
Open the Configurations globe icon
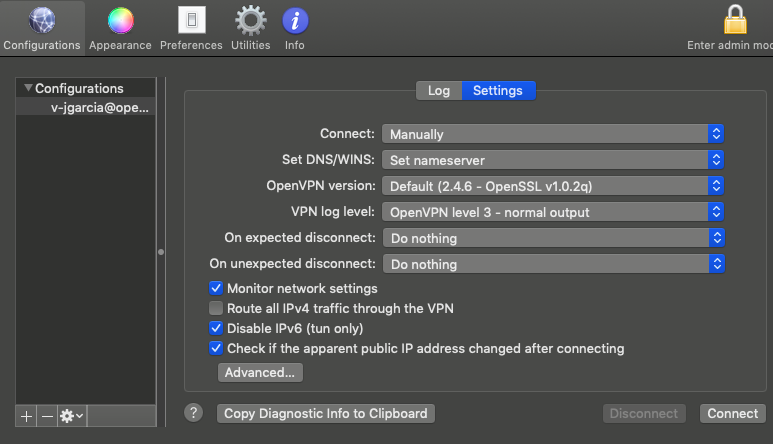tap(42, 21)
